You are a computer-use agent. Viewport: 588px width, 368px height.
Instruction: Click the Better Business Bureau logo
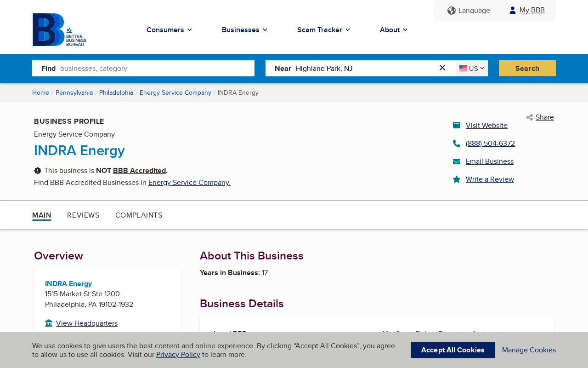tap(59, 30)
